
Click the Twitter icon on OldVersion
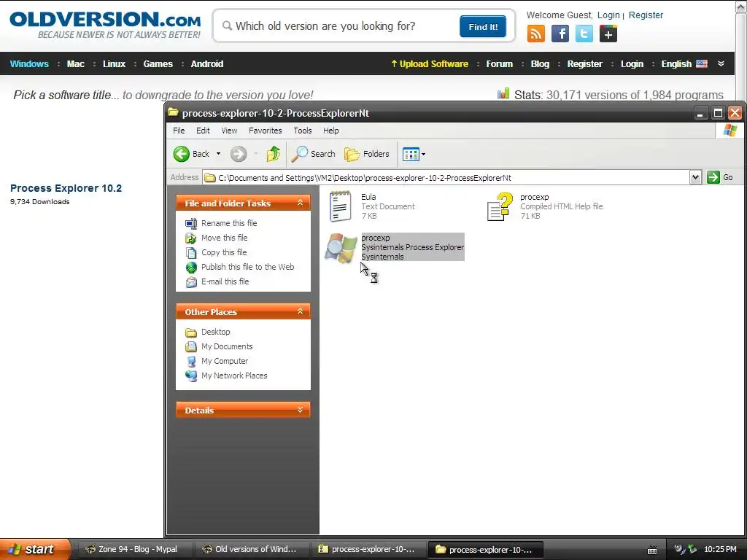point(584,34)
